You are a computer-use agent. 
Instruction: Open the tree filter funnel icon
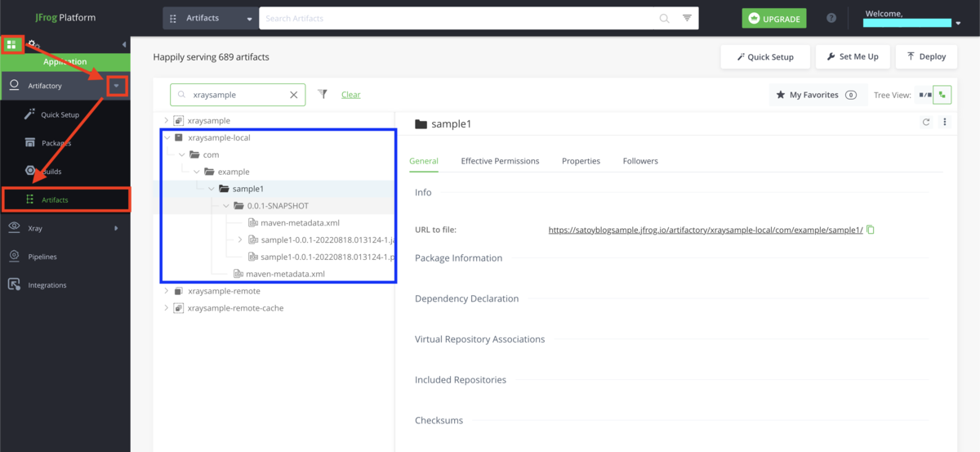click(323, 95)
